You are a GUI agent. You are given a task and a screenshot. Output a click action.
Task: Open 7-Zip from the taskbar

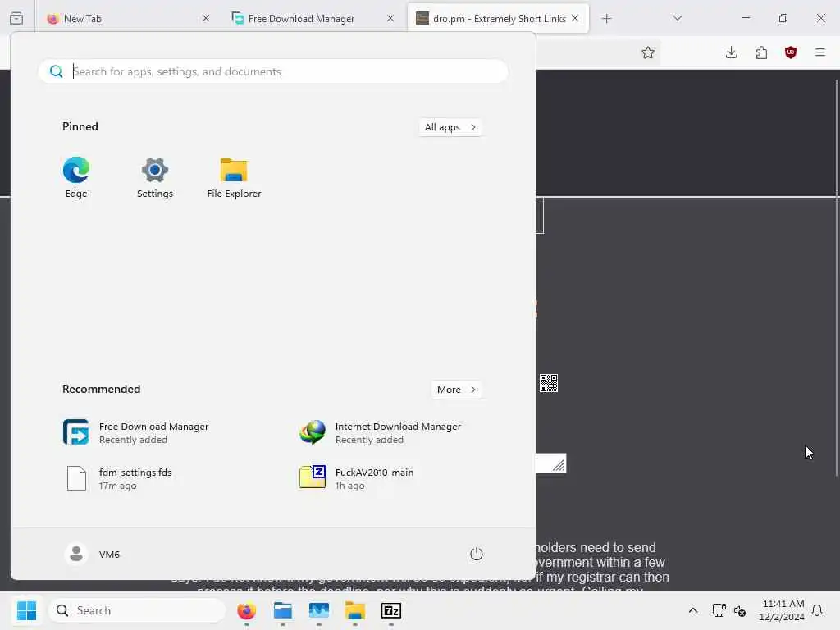coord(391,610)
